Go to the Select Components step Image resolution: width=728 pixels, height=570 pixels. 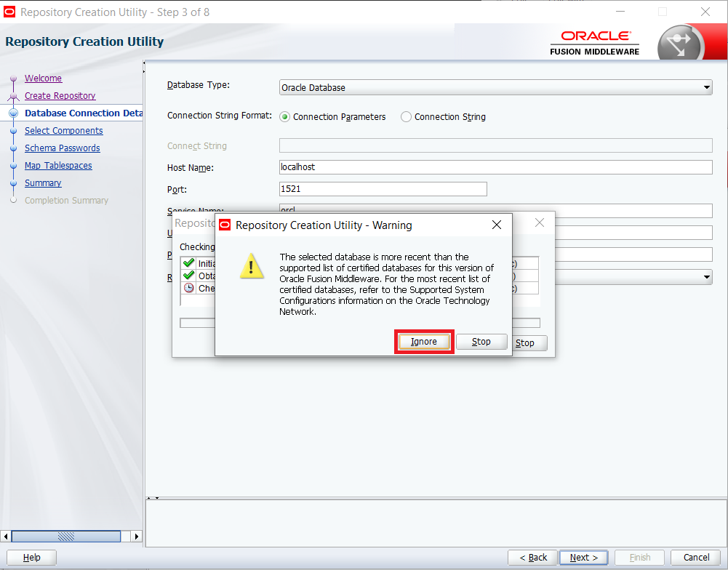click(x=63, y=130)
